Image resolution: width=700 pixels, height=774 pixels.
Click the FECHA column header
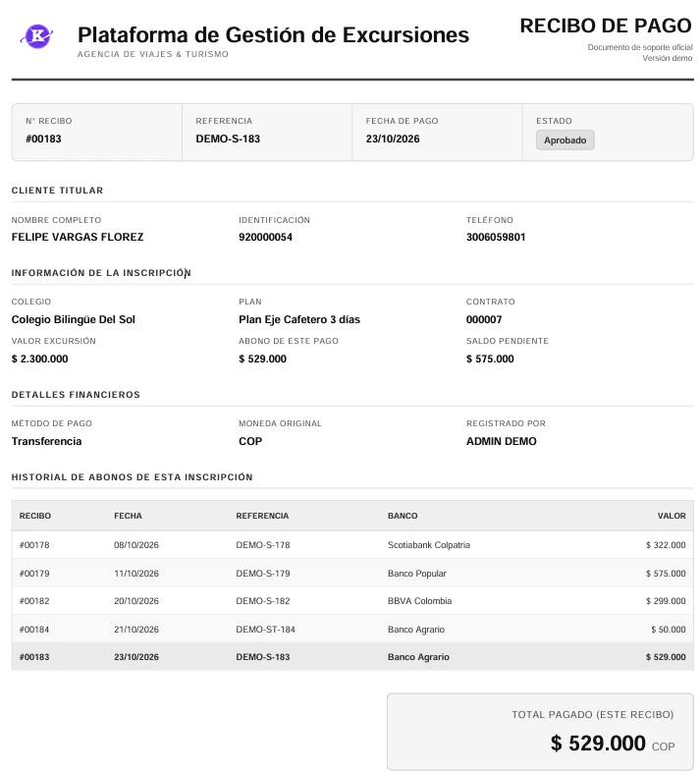point(128,516)
